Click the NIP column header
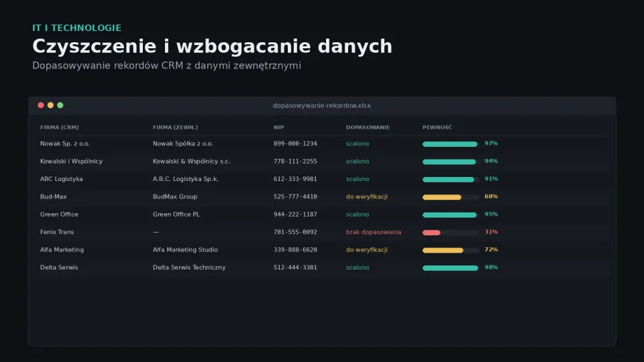 279,127
